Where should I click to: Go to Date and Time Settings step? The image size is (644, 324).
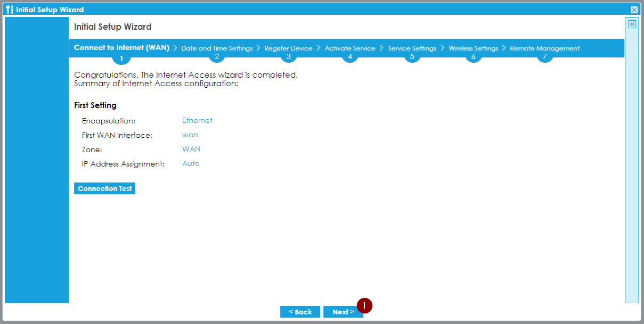pyautogui.click(x=217, y=48)
